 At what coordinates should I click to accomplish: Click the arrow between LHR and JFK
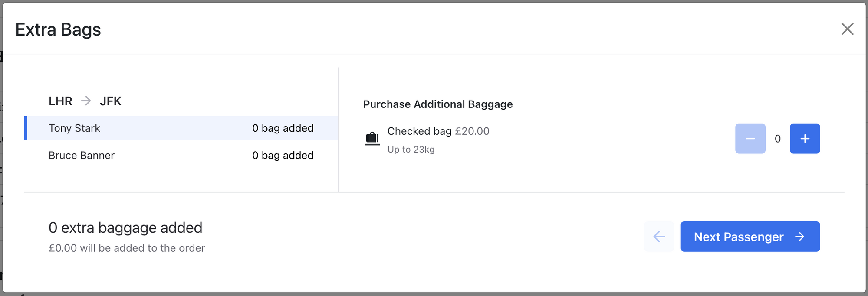point(85,101)
